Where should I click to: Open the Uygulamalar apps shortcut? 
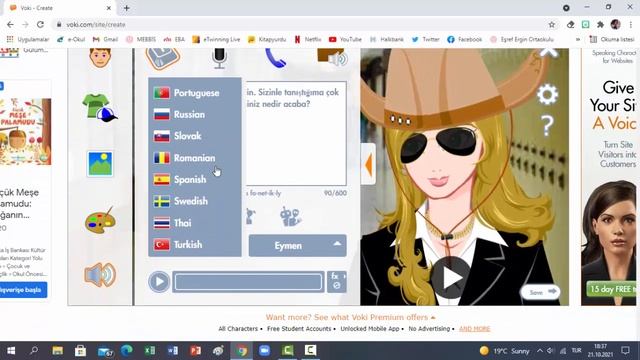[x=28, y=40]
